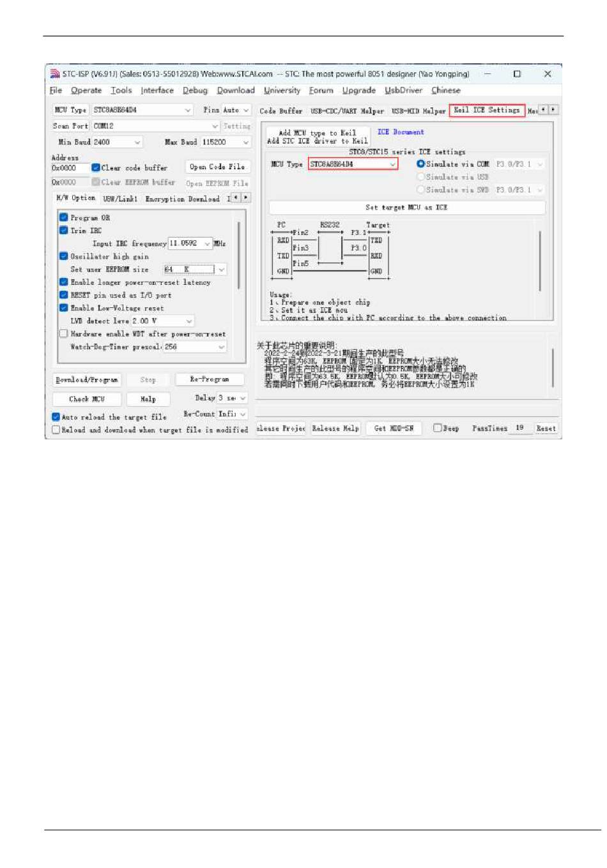Switch to Encryption Download tab

pyautogui.click(x=182, y=199)
